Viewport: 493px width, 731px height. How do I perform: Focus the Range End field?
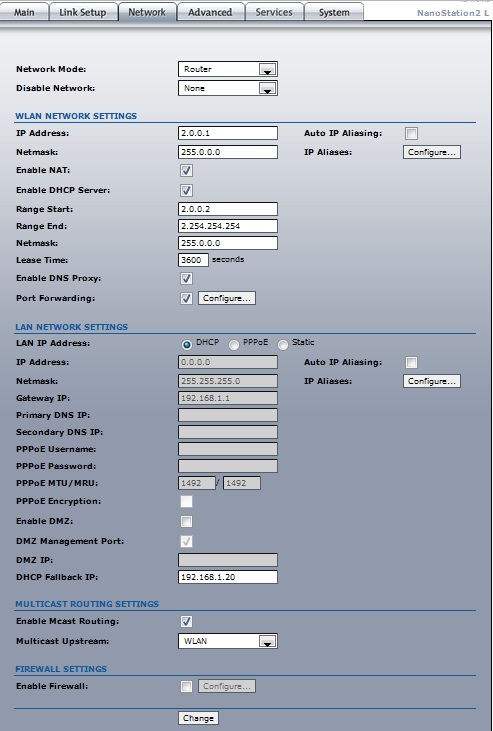pyautogui.click(x=228, y=226)
